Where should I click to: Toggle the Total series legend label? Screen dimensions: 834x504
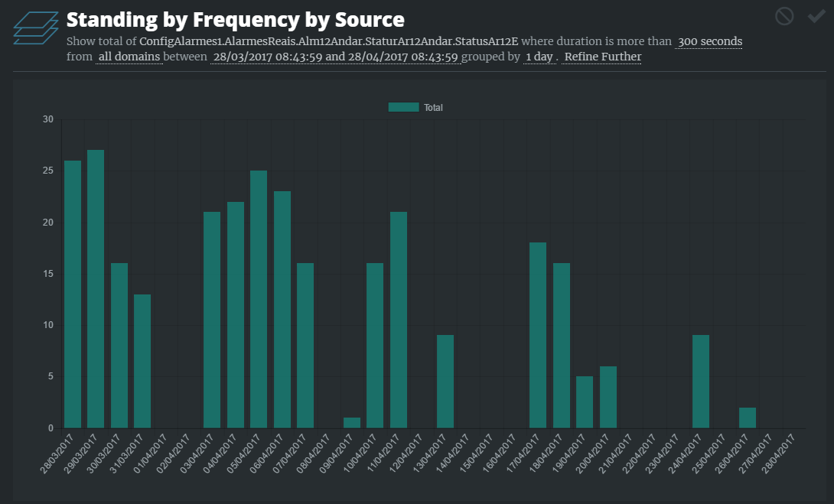[x=433, y=108]
